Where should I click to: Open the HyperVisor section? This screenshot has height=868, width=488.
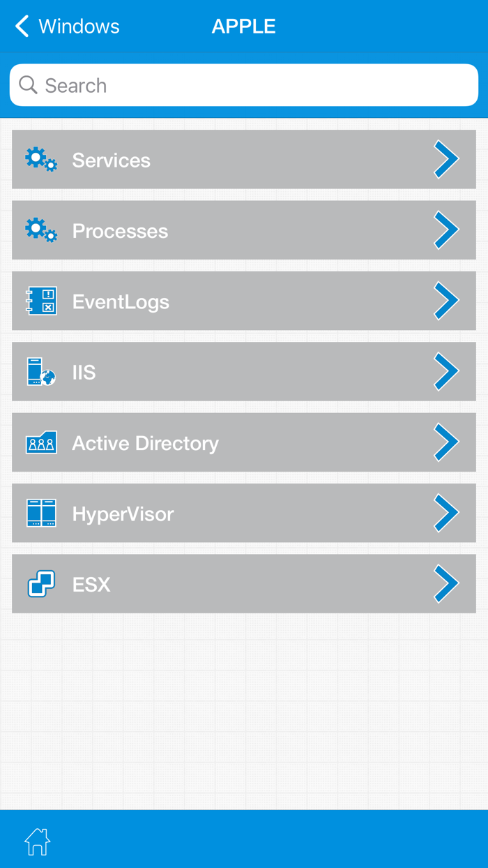[244, 513]
